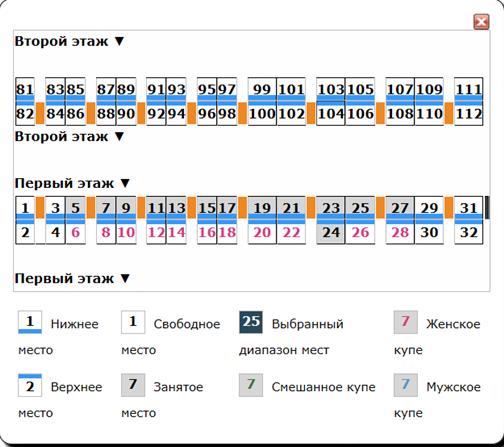Choose seat 104

pos(331,114)
